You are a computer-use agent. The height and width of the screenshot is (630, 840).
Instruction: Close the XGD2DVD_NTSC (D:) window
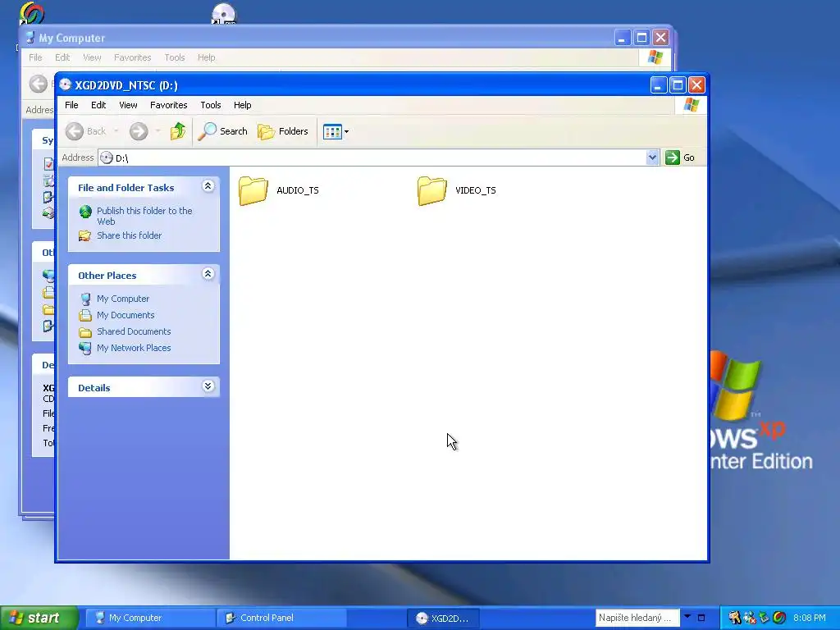coord(696,84)
